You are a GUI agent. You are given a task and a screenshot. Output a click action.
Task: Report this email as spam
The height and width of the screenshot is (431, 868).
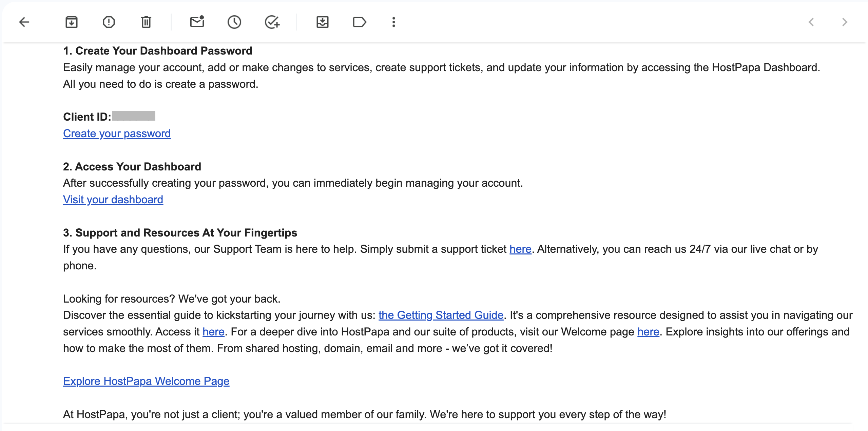tap(109, 22)
